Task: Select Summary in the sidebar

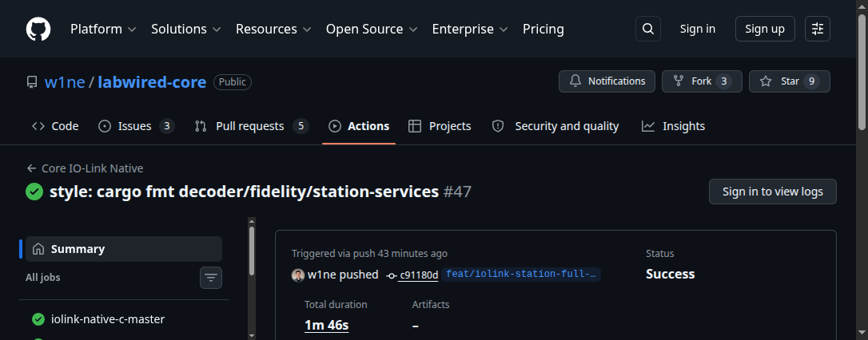Action: [124, 249]
